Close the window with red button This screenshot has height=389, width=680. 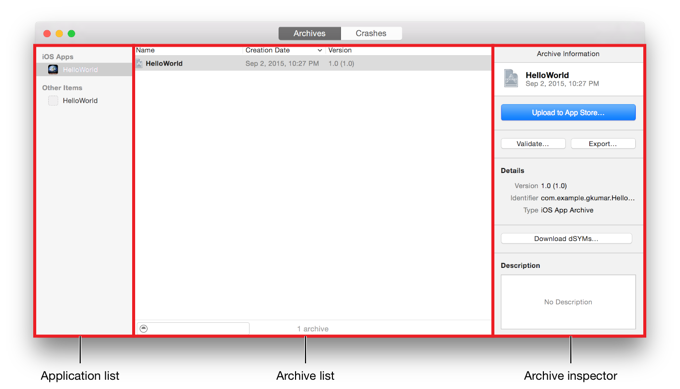click(x=47, y=33)
